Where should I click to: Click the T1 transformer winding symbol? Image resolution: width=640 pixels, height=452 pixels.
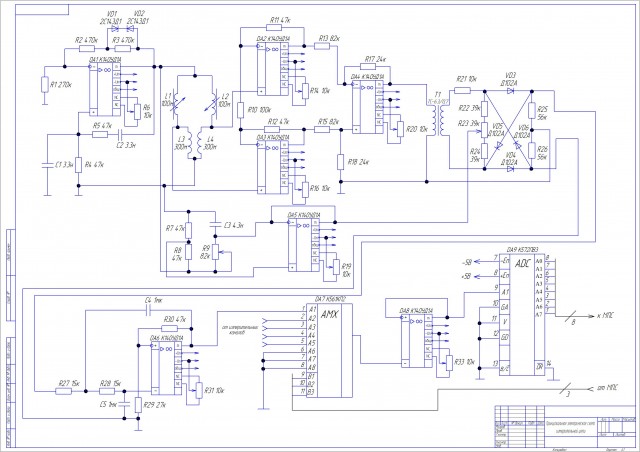[438, 122]
